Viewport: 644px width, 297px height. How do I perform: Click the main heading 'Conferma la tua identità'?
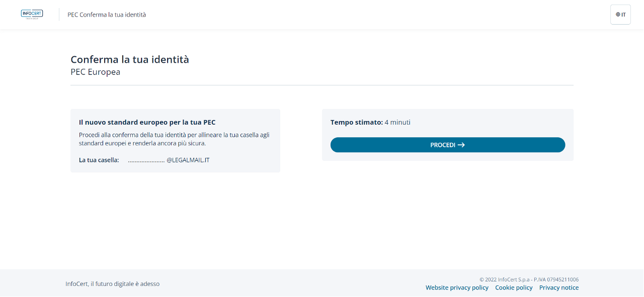(x=130, y=59)
